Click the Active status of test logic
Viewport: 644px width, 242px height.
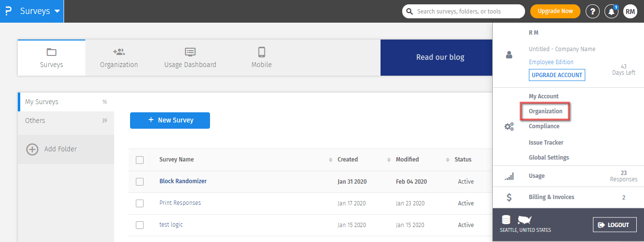pos(466,225)
